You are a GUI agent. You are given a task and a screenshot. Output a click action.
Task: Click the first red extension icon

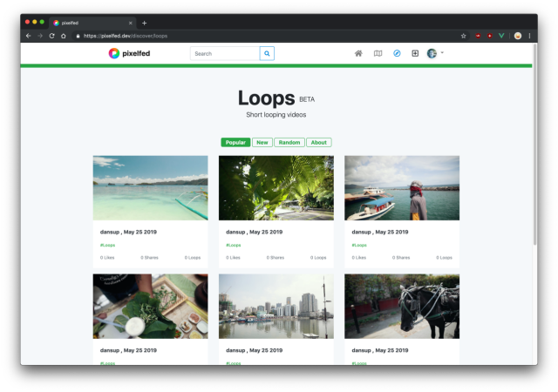[478, 36]
